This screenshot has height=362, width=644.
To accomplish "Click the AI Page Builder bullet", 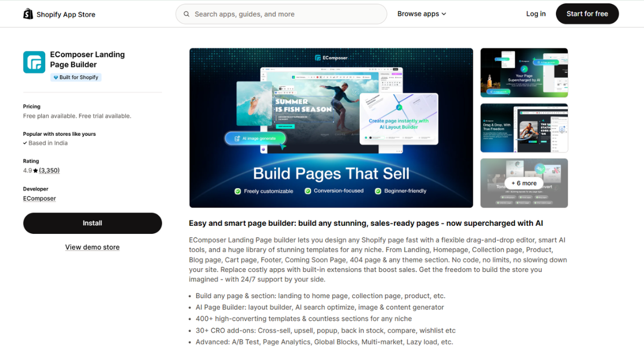I will point(320,307).
